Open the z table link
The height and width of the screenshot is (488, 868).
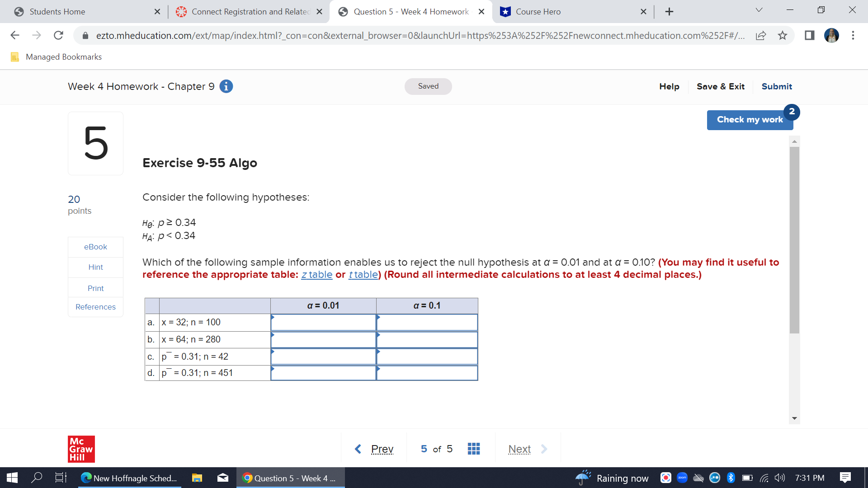[x=316, y=274]
